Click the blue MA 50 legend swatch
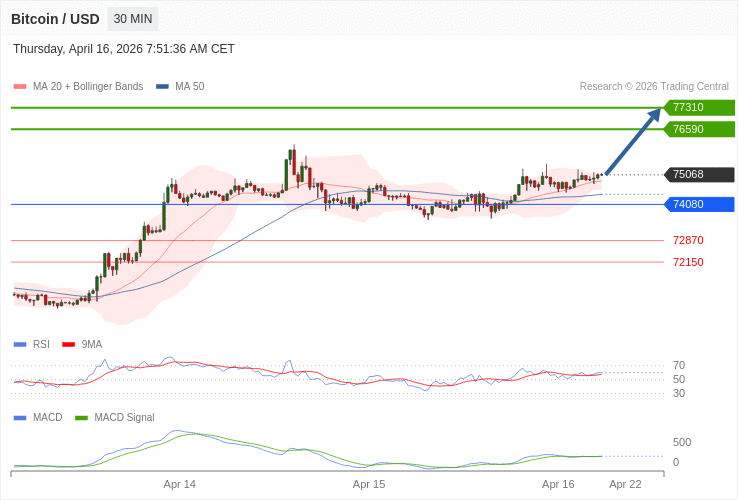Image resolution: width=738 pixels, height=500 pixels. click(x=162, y=87)
